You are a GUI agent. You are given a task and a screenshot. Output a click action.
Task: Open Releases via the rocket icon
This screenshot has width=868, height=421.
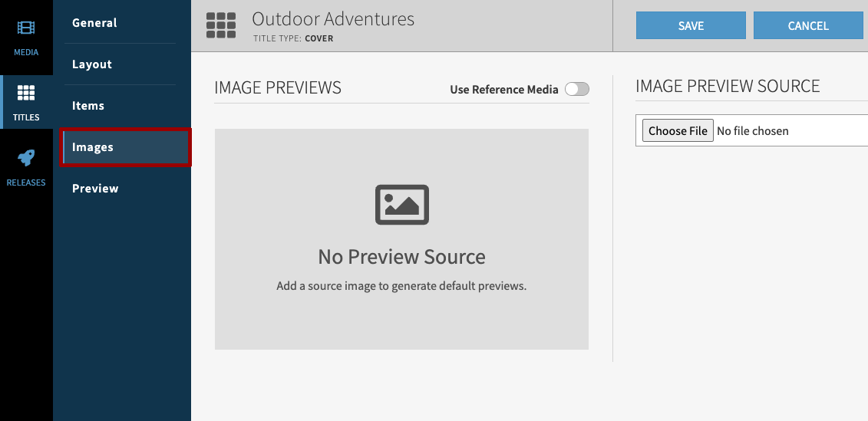pyautogui.click(x=26, y=159)
